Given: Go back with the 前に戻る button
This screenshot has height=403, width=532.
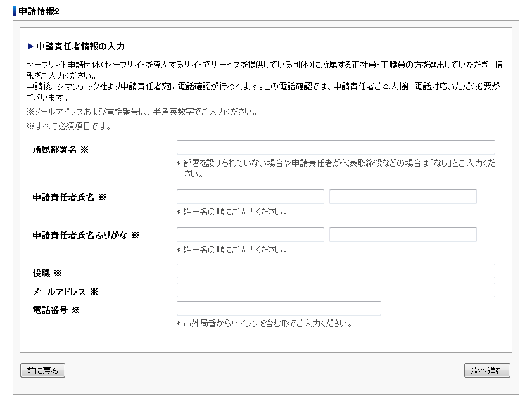Looking at the screenshot, I should [x=43, y=371].
